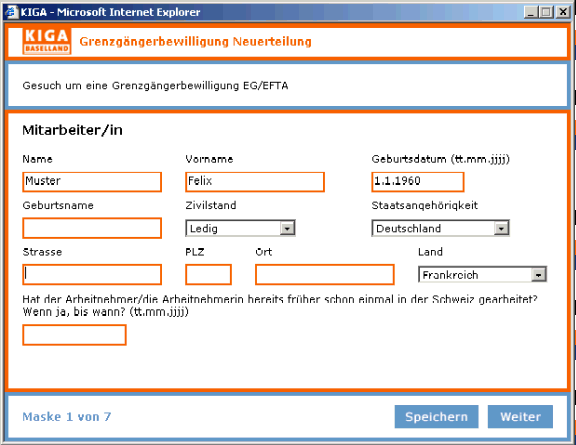Click the 'Wenn ja, bis wann?' date field
576x445 pixels.
tap(74, 335)
